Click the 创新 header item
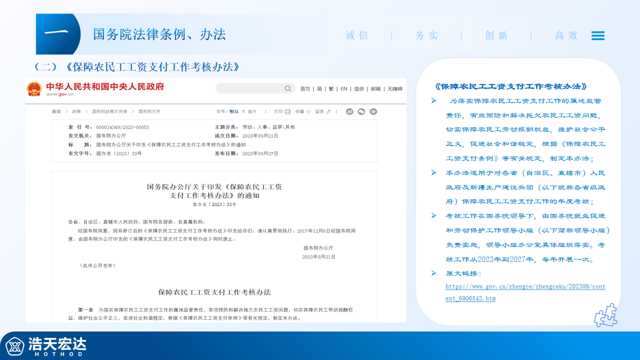 click(496, 36)
